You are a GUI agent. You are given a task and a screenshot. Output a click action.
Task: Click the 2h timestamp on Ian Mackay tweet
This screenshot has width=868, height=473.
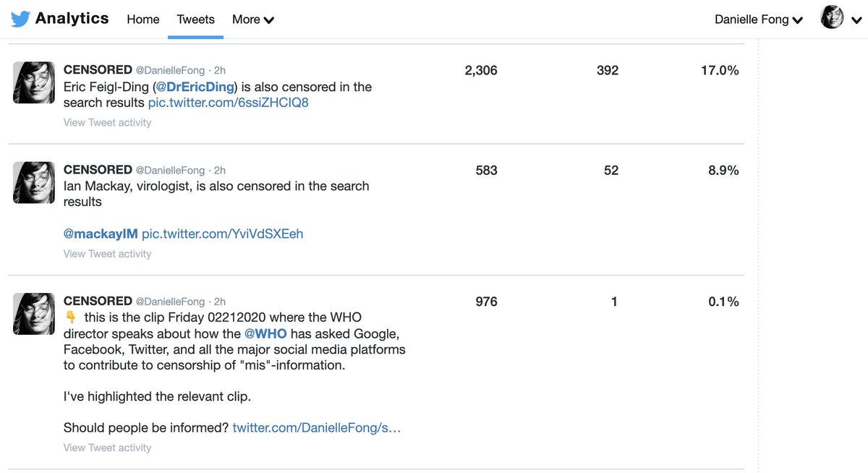tap(220, 170)
